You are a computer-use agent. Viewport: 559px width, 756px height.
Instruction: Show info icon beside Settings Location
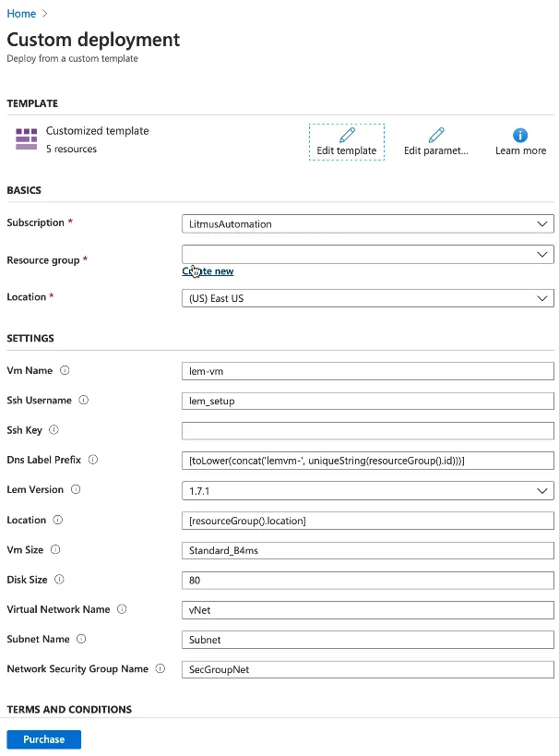[x=58, y=520]
